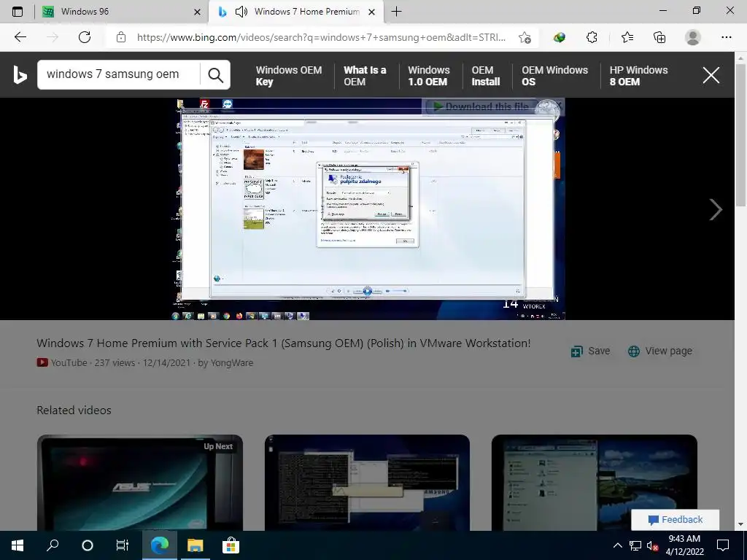Select What Is a OEM suggestion

tap(365, 76)
